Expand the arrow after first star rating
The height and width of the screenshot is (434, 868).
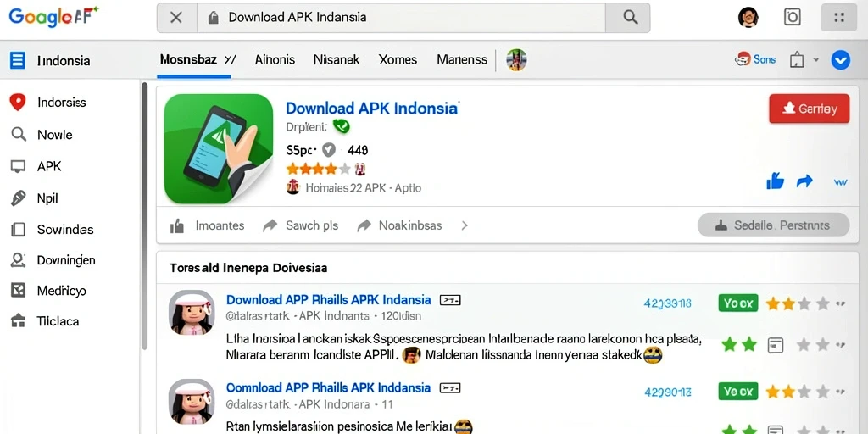(x=840, y=303)
